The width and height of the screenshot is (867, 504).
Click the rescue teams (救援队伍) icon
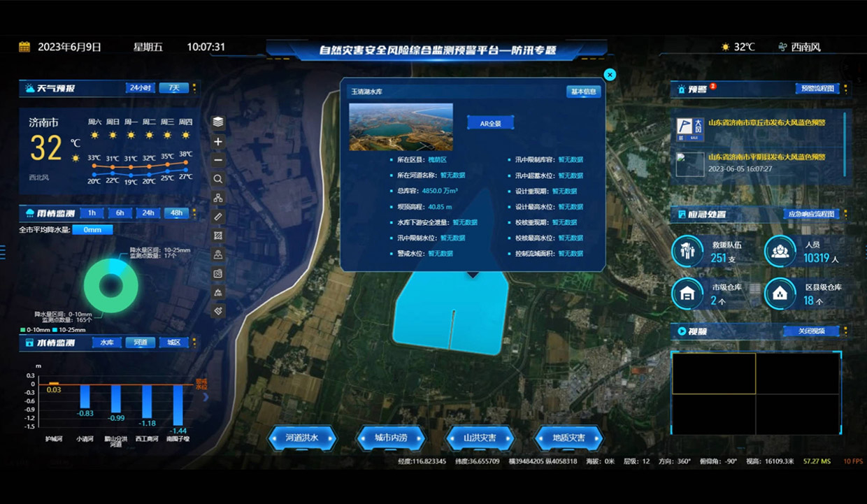click(x=687, y=252)
